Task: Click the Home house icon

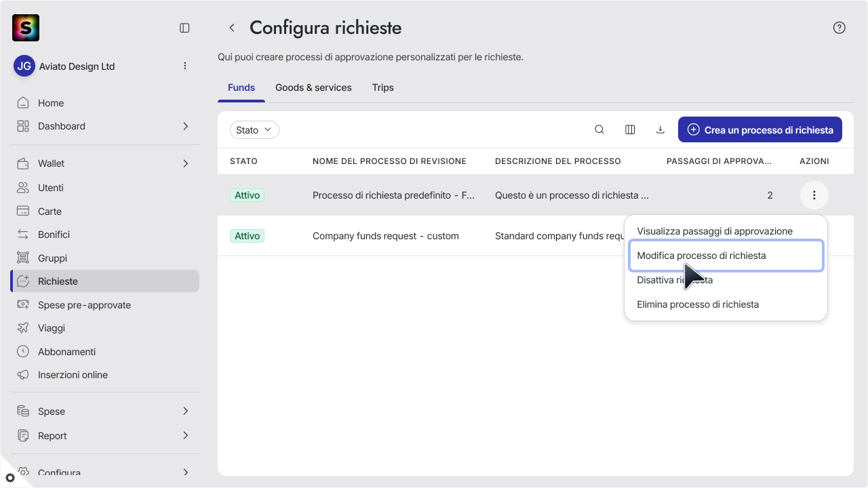Action: click(x=23, y=103)
